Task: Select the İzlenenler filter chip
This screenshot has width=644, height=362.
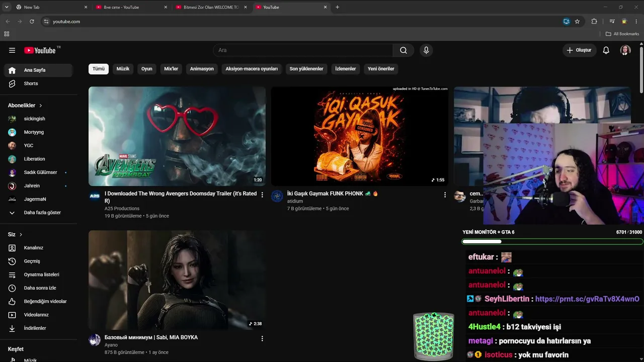Action: tap(346, 69)
